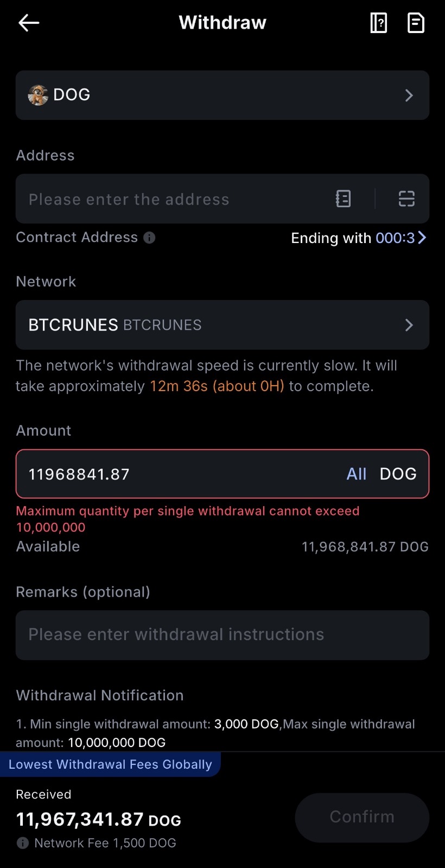Expand the DOG coin selector chevron
The height and width of the screenshot is (868, 445).
(x=409, y=95)
